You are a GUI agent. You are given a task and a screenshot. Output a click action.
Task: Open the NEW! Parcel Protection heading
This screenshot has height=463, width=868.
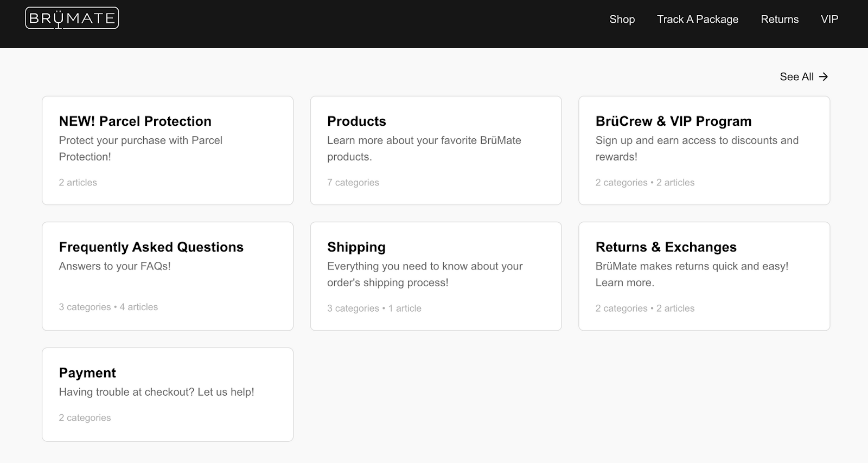click(x=135, y=121)
